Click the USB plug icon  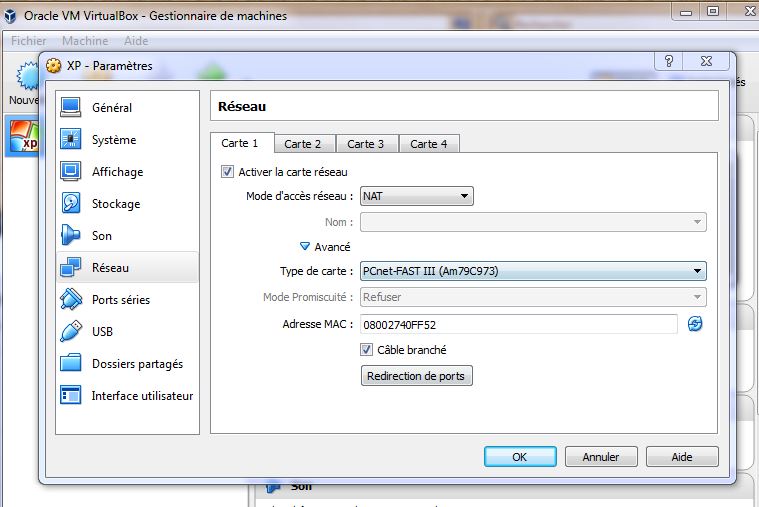[71, 331]
